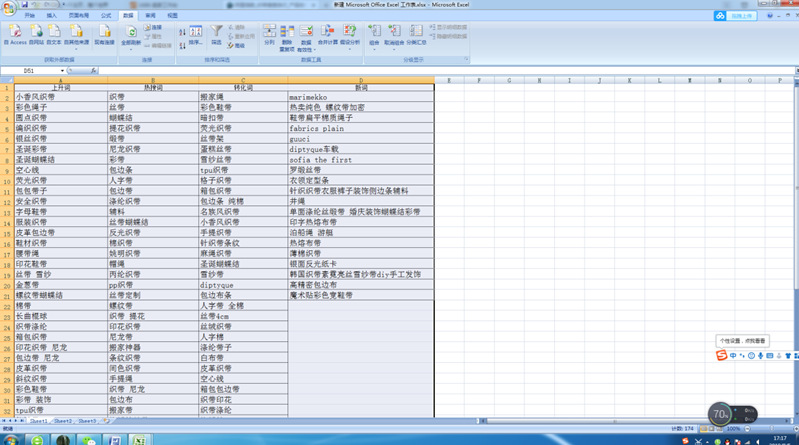Click the 70% memory accelerator ball

pos(720,414)
